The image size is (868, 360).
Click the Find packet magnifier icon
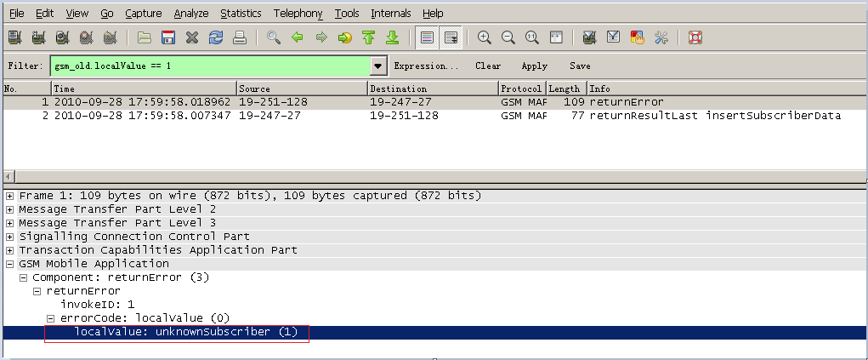(x=273, y=37)
